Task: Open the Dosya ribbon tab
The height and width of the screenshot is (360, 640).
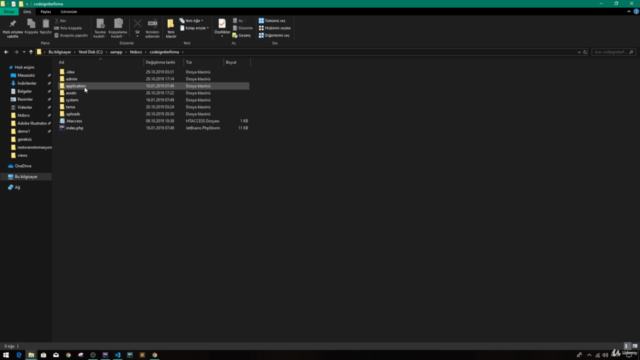Action: 9,12
